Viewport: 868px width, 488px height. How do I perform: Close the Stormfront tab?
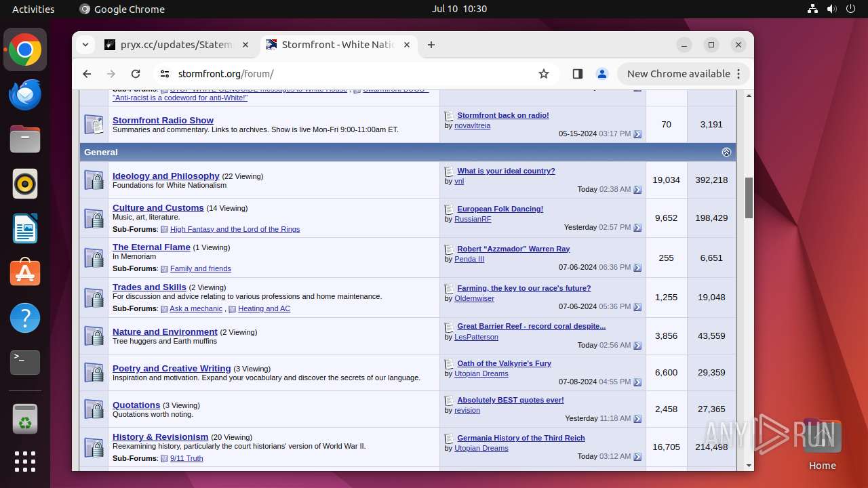point(407,45)
